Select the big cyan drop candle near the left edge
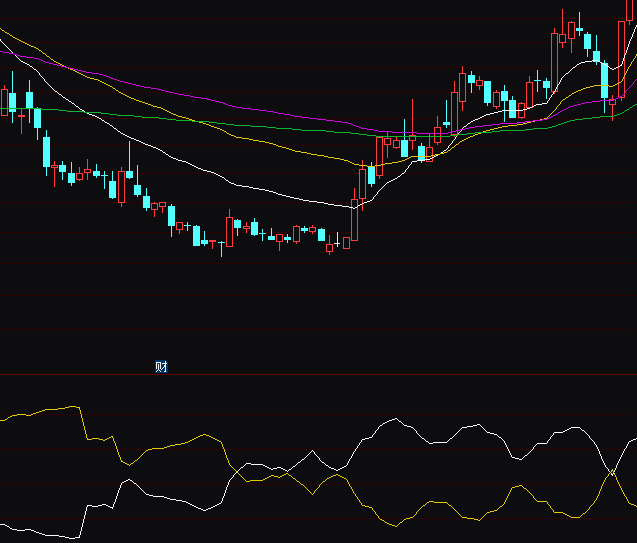Screen dimensions: 637x543 coord(46,152)
